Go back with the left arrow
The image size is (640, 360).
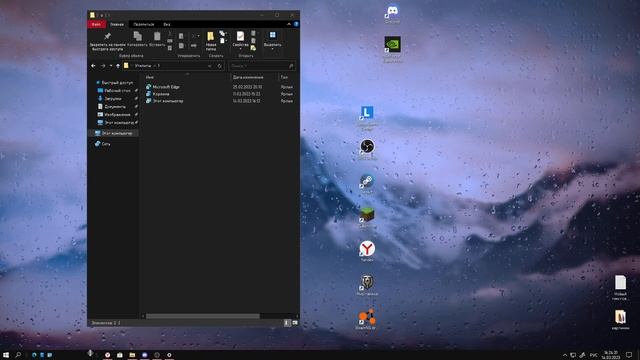(x=93, y=66)
